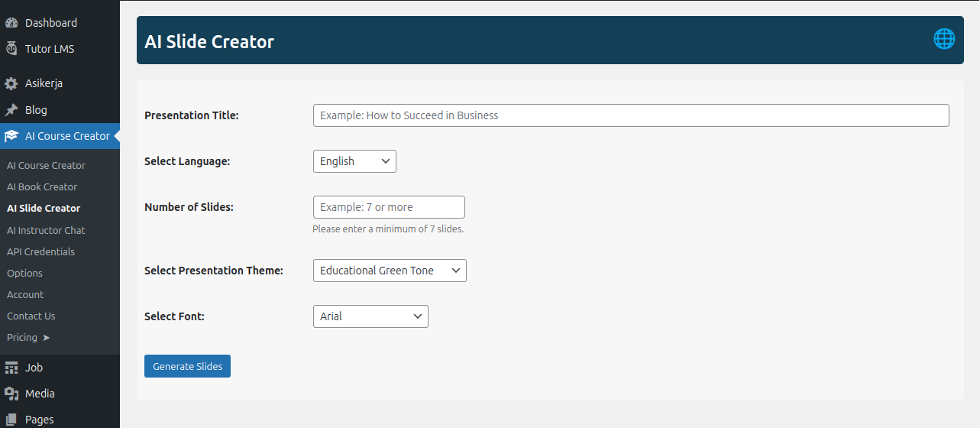Go to AI Instructor Chat
Screen dimensions: 980x428
click(46, 230)
